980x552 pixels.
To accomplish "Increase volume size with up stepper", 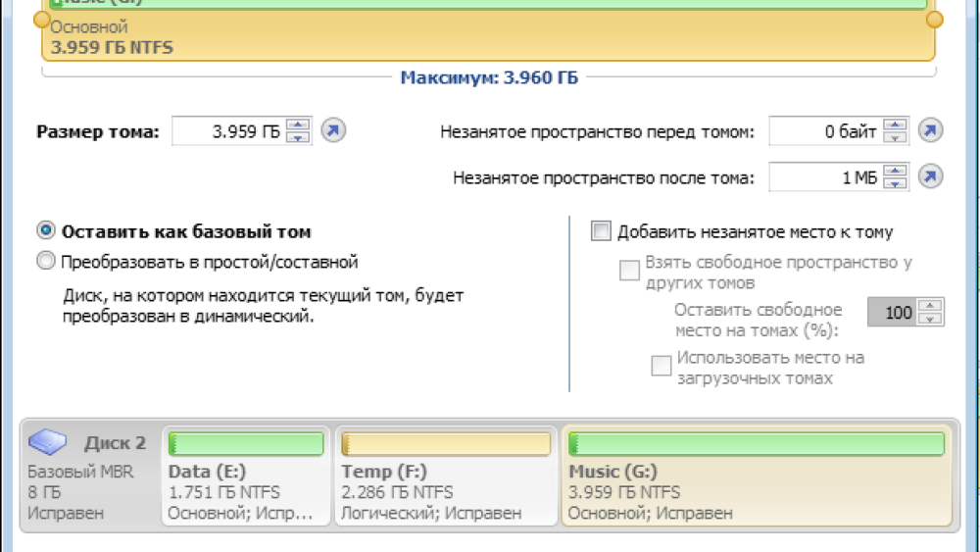I will (x=299, y=125).
